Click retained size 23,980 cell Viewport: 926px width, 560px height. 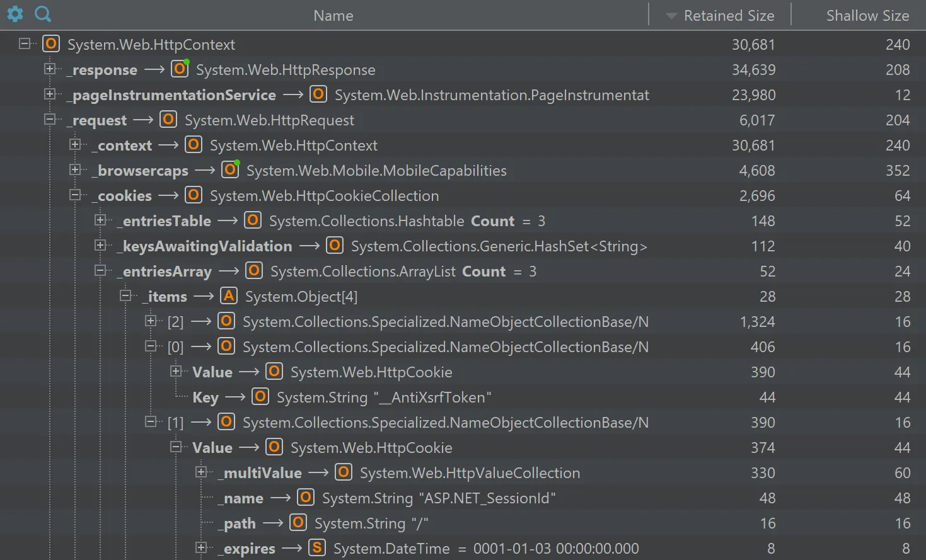click(753, 95)
